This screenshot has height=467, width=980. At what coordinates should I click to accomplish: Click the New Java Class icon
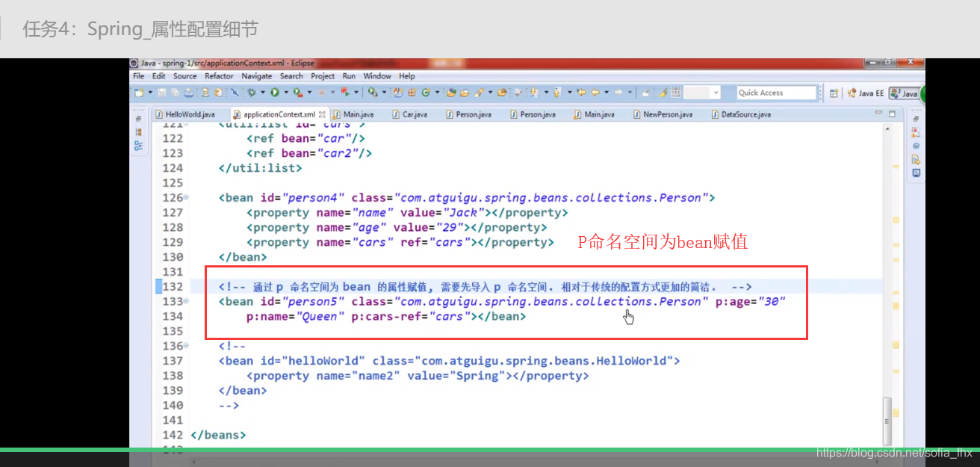[x=426, y=93]
